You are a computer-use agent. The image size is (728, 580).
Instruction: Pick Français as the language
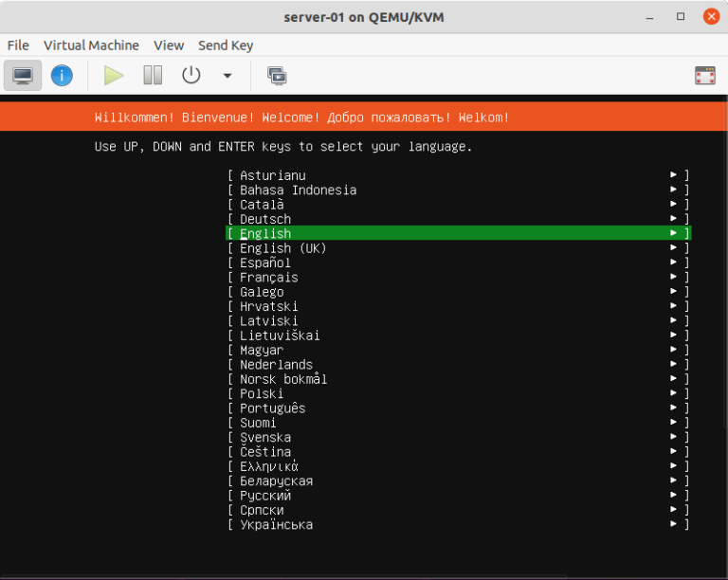pos(458,278)
